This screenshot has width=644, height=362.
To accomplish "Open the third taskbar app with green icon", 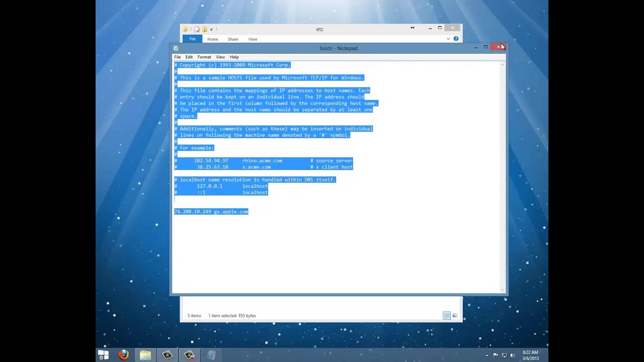I will coord(167,355).
